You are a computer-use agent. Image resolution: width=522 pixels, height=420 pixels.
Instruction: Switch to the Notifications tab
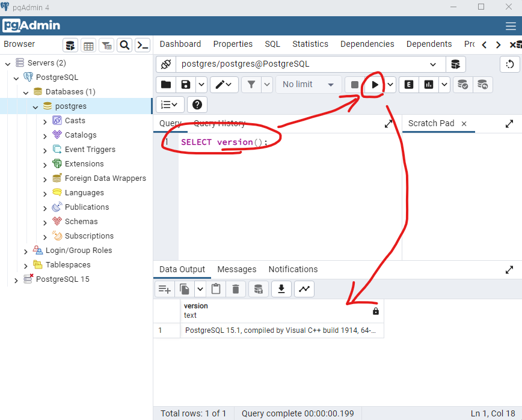293,269
